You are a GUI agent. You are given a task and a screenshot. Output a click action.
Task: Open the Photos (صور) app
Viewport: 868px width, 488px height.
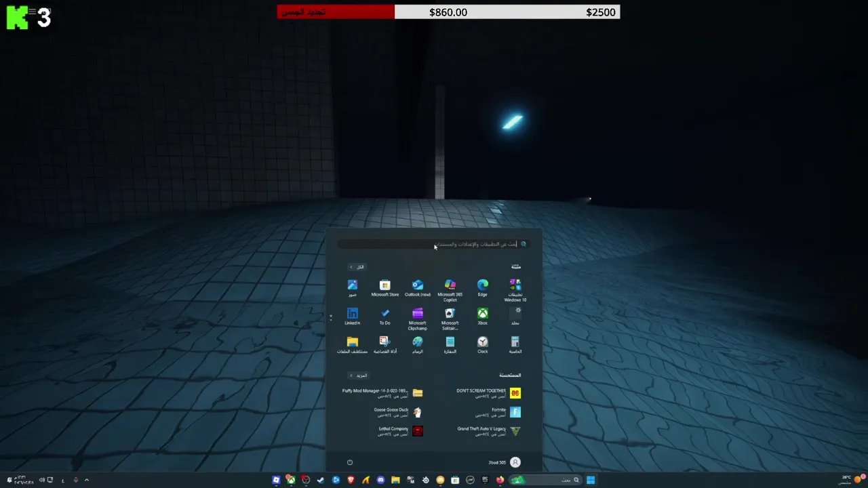352,289
